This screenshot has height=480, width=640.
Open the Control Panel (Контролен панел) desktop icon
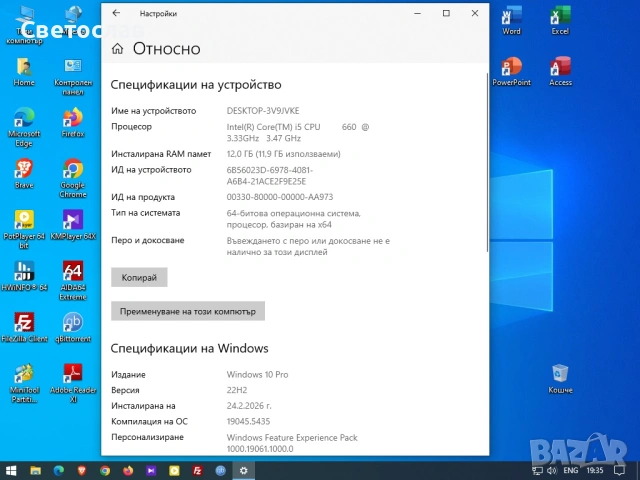(73, 76)
